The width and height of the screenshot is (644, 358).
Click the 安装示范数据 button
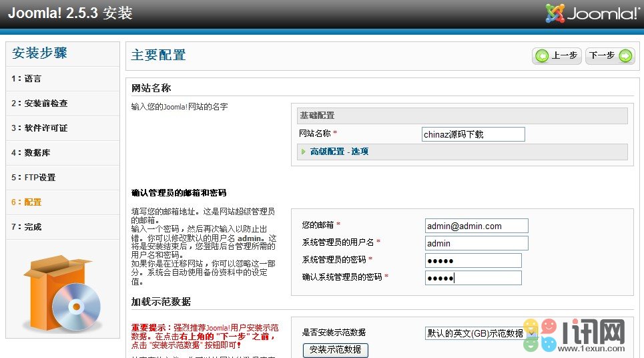[x=335, y=349]
